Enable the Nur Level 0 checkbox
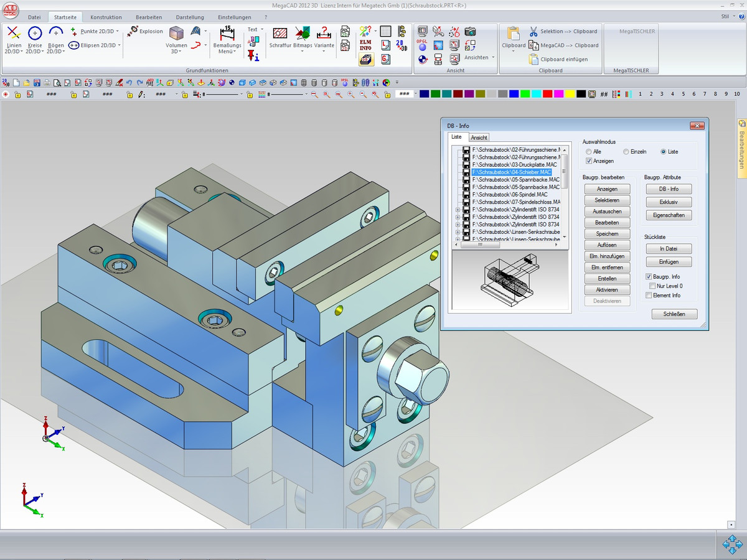The width and height of the screenshot is (747, 560). click(x=652, y=286)
